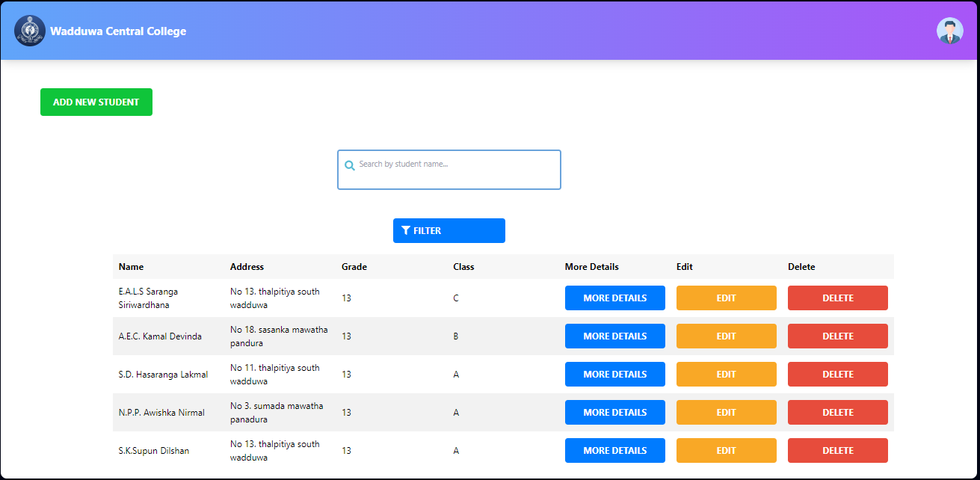Click the funnel icon on FILTER button
Image resolution: width=980 pixels, height=480 pixels.
(x=406, y=230)
